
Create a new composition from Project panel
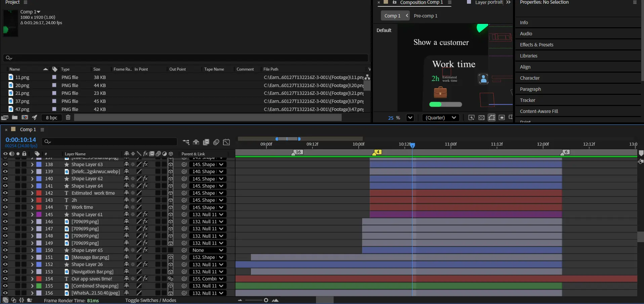(x=25, y=117)
